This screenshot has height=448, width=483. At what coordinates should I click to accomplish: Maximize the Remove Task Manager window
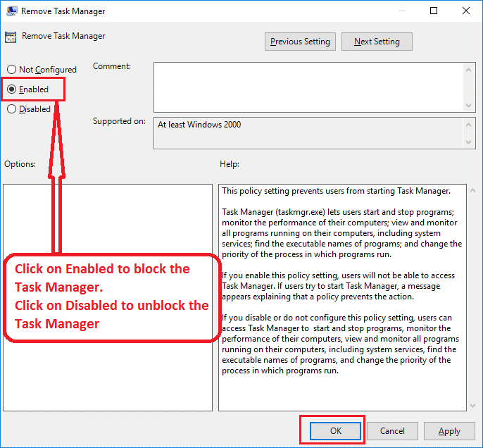(434, 11)
